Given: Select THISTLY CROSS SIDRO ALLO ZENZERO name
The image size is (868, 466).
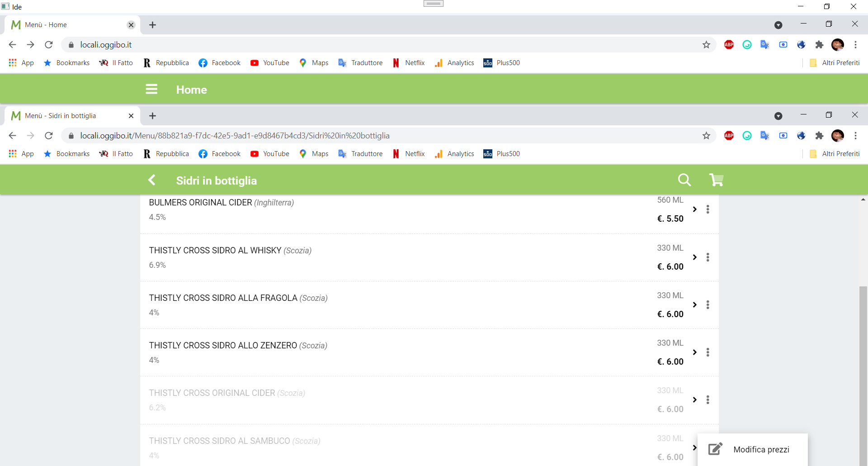Looking at the screenshot, I should pyautogui.click(x=223, y=345).
